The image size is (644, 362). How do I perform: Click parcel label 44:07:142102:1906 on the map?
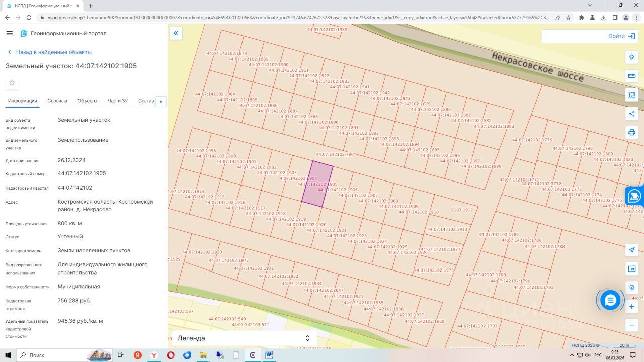click(x=338, y=190)
